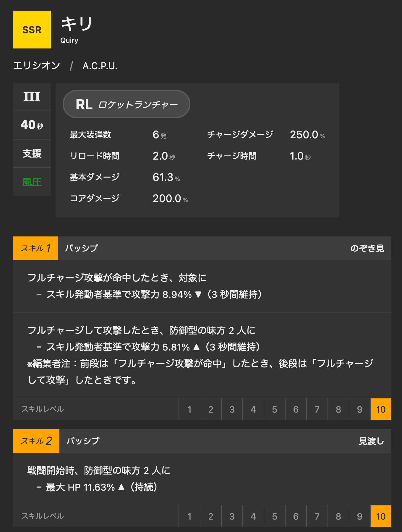
Task: Set Skill 1 level to 5
Action: [275, 409]
